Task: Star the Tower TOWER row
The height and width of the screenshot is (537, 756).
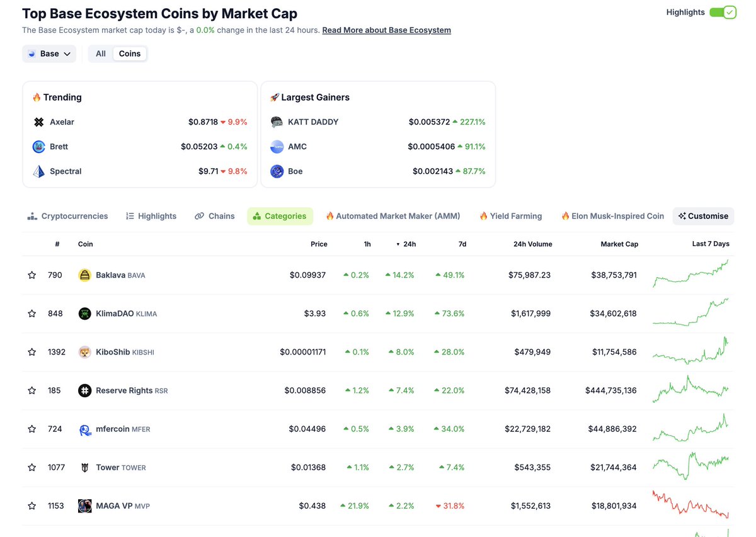Action: pos(32,467)
